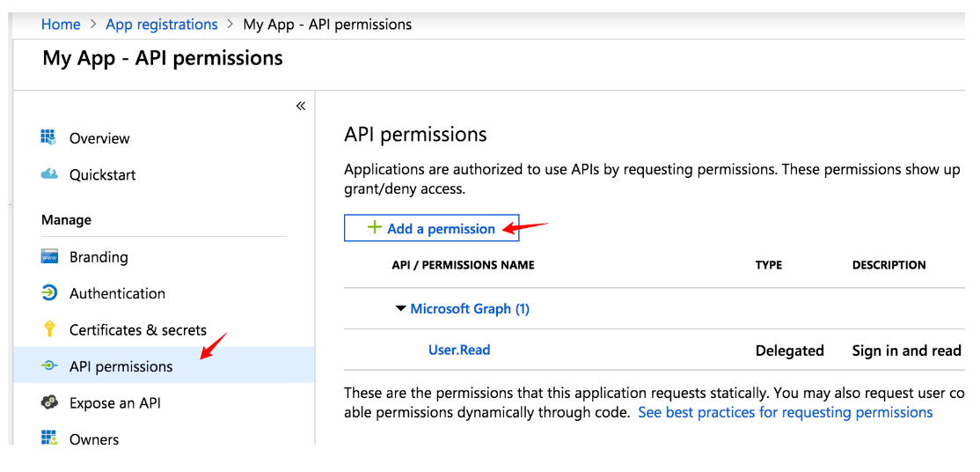Go to App registrations breadcrumb link

(x=162, y=25)
